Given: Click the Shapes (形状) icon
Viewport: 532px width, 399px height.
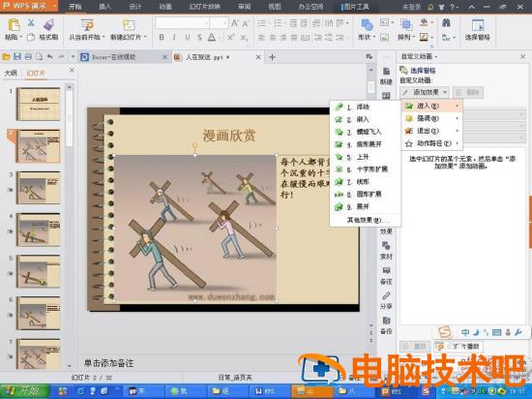Looking at the screenshot, I should click(368, 25).
